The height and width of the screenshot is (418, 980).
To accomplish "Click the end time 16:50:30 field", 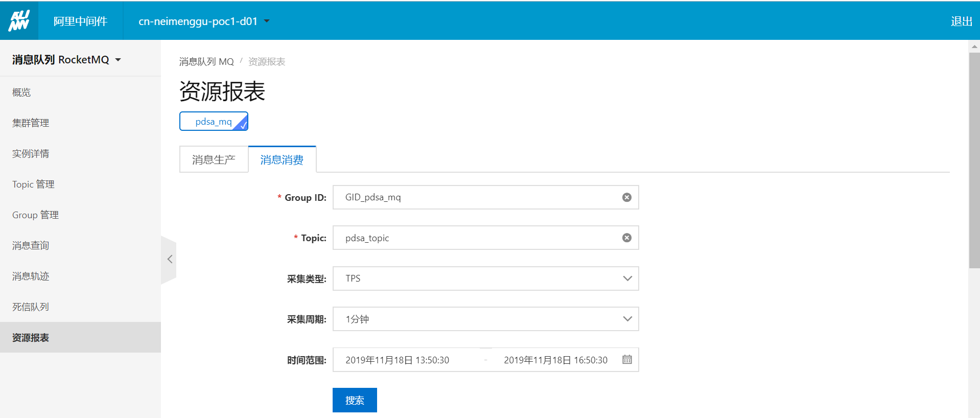I will coord(556,360).
